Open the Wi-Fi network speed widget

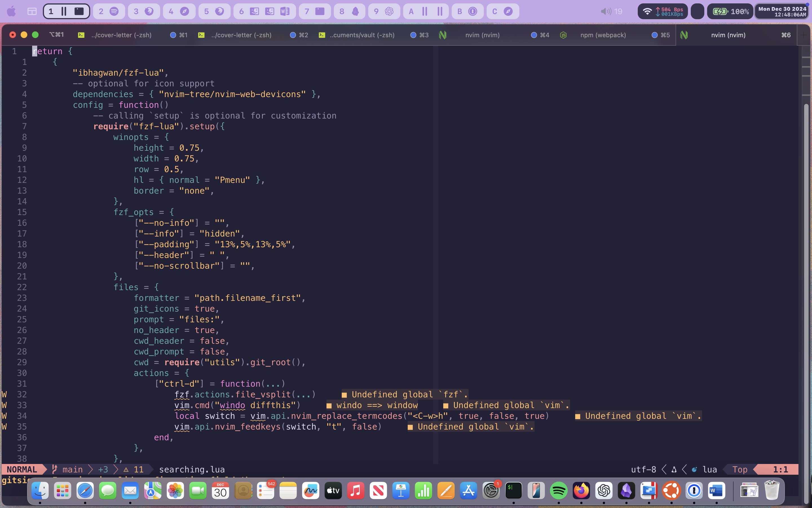click(663, 11)
